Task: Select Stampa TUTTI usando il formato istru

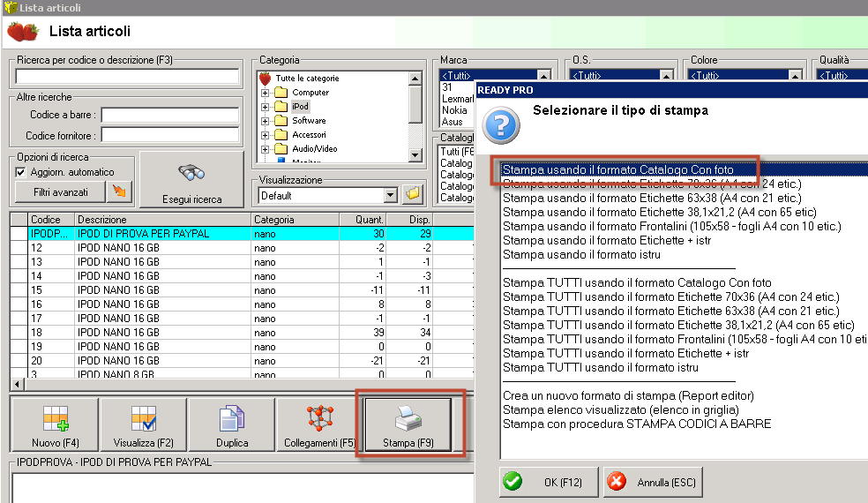Action: (600, 367)
